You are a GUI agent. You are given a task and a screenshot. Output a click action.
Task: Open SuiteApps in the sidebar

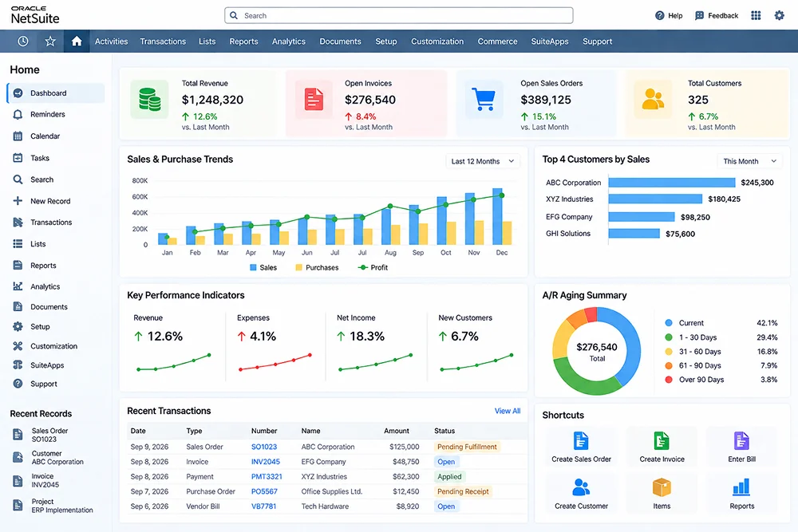pyautogui.click(x=47, y=365)
